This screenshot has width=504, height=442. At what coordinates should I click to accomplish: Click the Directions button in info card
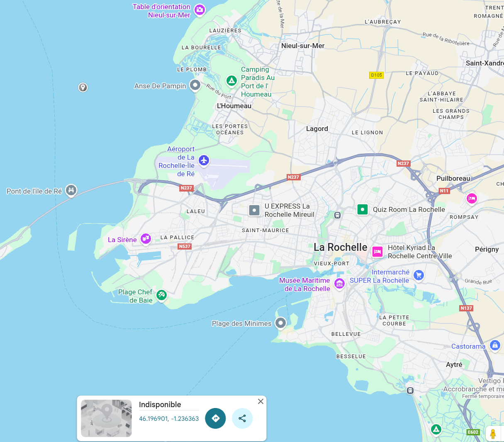215,418
